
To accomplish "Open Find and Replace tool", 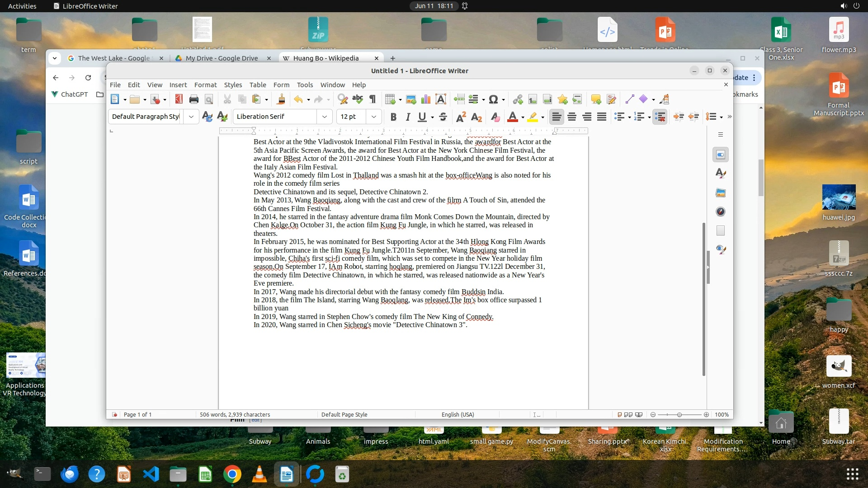I will 343,99.
